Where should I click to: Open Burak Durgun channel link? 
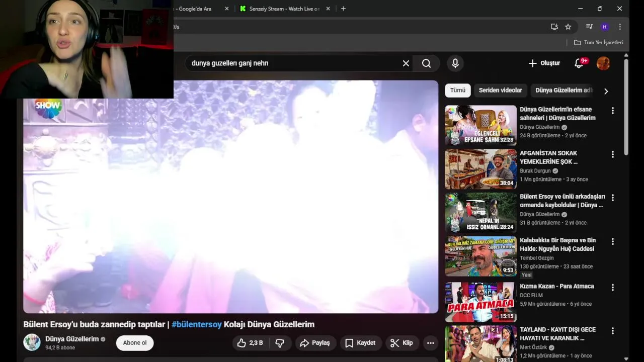point(535,171)
